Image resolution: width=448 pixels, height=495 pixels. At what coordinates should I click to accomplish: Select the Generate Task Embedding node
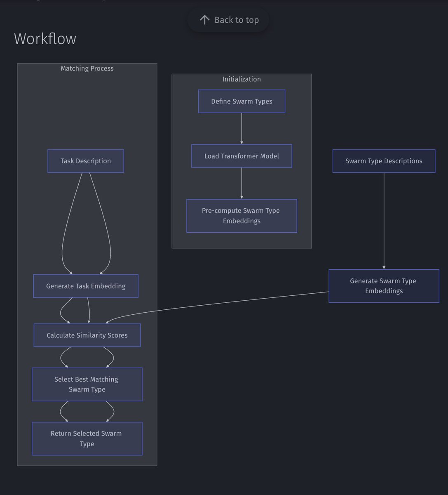click(x=86, y=286)
